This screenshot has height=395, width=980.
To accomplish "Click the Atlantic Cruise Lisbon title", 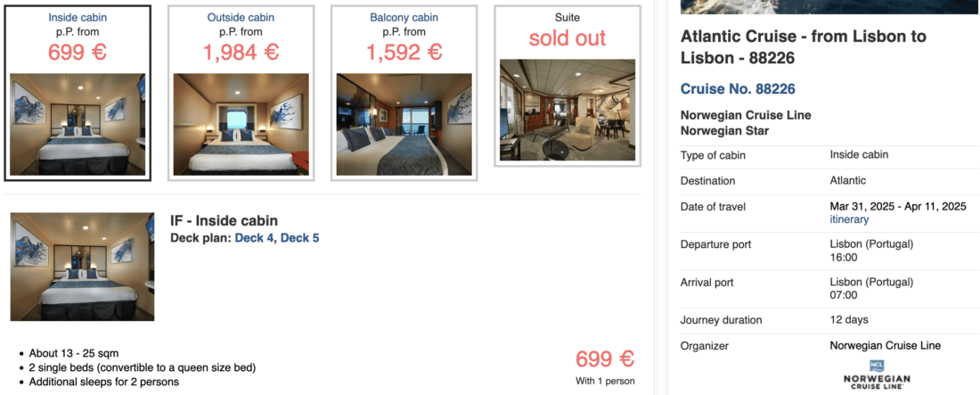I will click(803, 47).
